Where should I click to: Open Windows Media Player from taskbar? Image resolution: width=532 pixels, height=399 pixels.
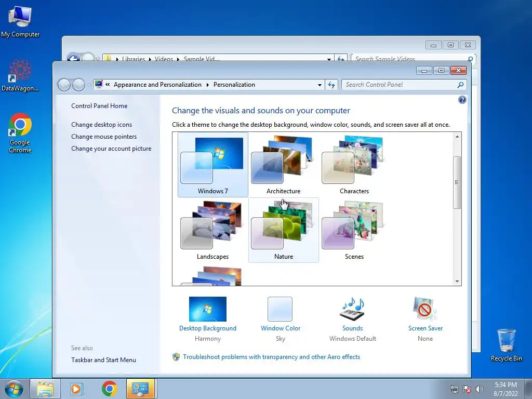coord(77,389)
